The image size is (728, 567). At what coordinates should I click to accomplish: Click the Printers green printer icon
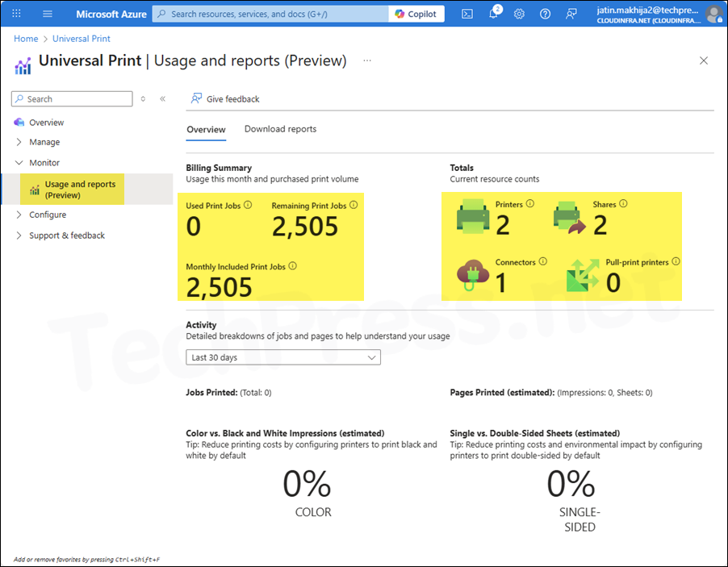click(473, 216)
